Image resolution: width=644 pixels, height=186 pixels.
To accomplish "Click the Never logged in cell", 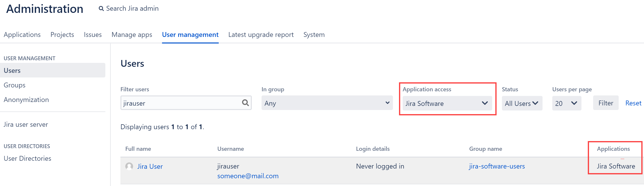I will (x=380, y=166).
